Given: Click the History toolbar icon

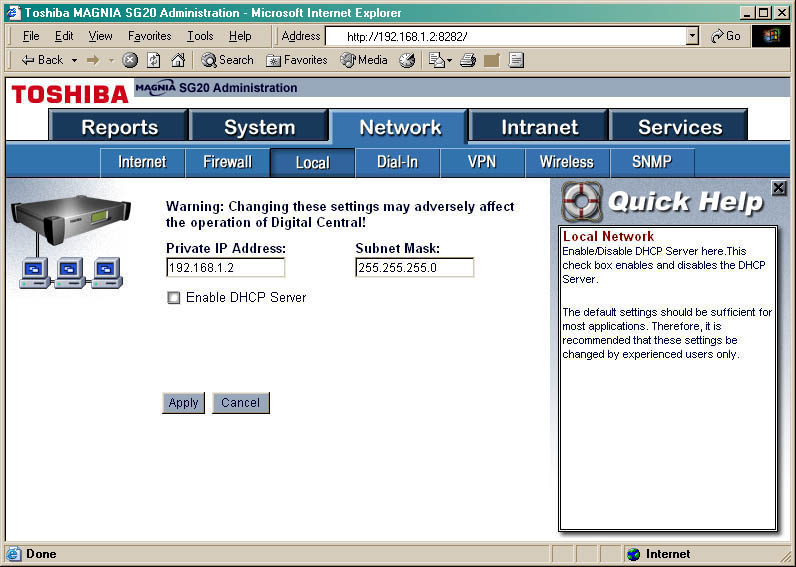Looking at the screenshot, I should 407,60.
